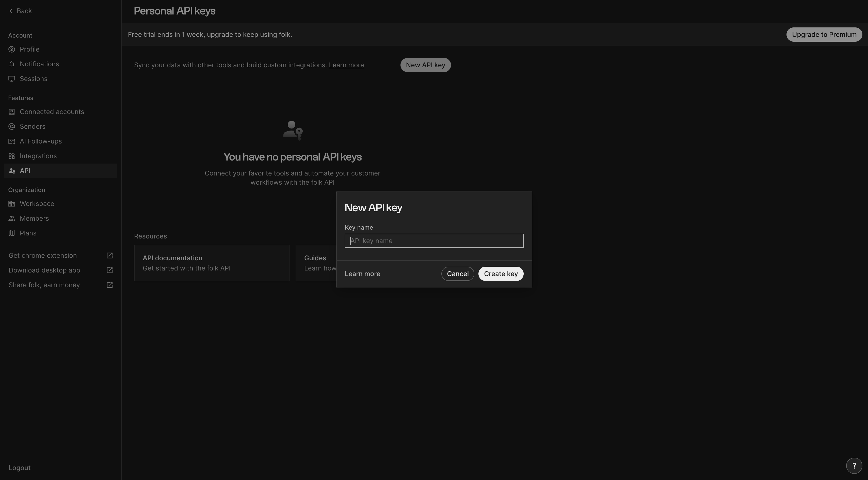
Task: Open Workspace organization settings
Action: coord(61,204)
